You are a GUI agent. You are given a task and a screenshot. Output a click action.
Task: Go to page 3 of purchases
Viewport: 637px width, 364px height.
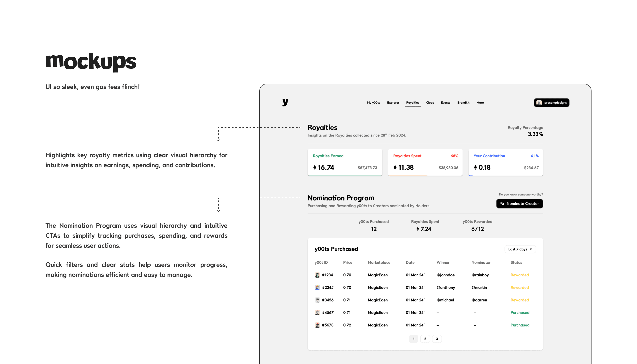click(437, 339)
